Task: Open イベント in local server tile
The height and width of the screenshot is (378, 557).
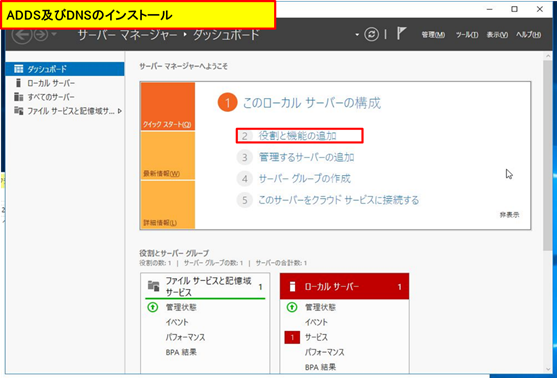Action: [x=316, y=322]
